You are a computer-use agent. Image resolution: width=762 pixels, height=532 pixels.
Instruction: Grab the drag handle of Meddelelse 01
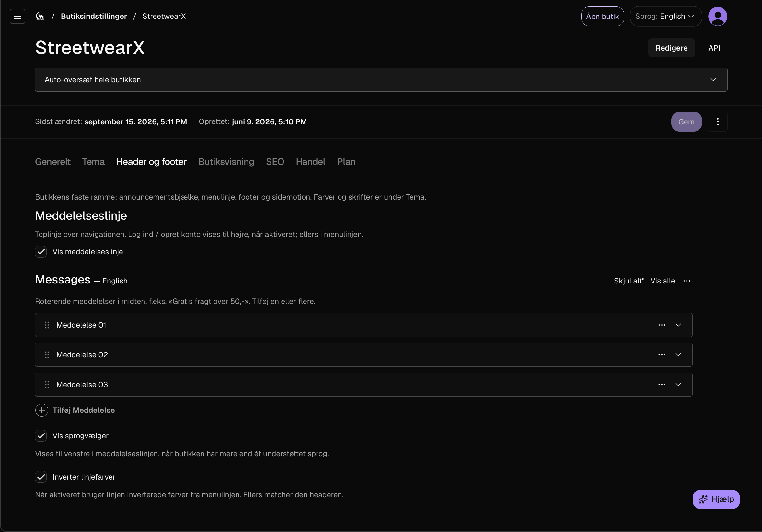tap(47, 325)
